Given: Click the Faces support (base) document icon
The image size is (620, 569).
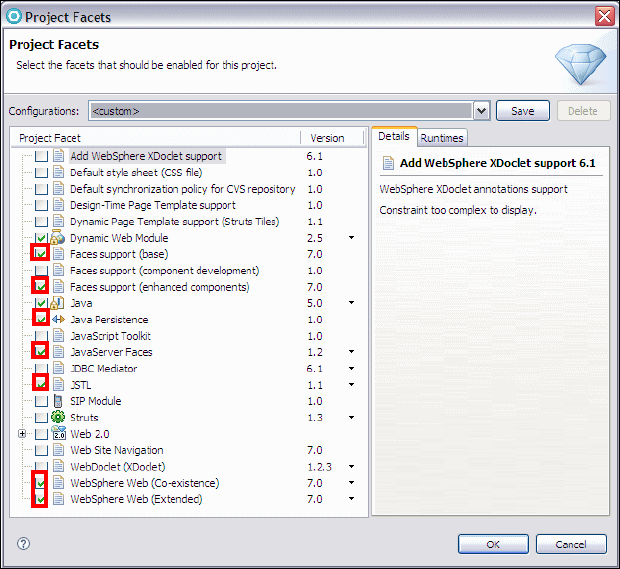Looking at the screenshot, I should (x=58, y=254).
